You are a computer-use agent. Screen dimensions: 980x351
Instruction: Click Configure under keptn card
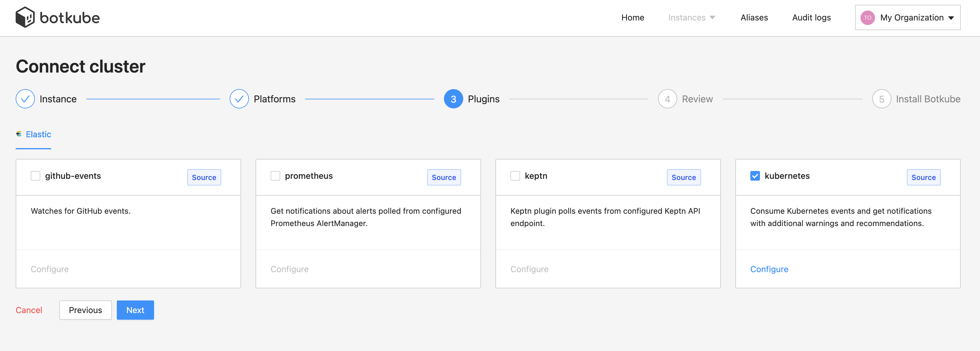pyautogui.click(x=529, y=269)
